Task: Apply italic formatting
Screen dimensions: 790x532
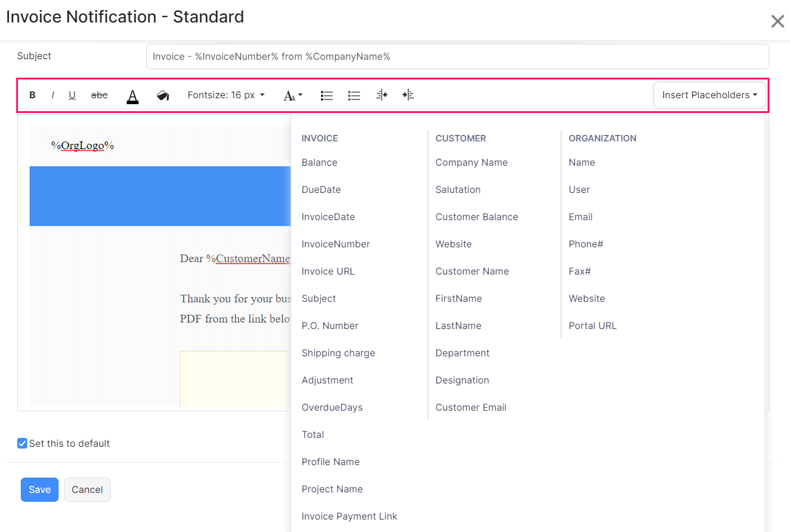Action: click(53, 95)
